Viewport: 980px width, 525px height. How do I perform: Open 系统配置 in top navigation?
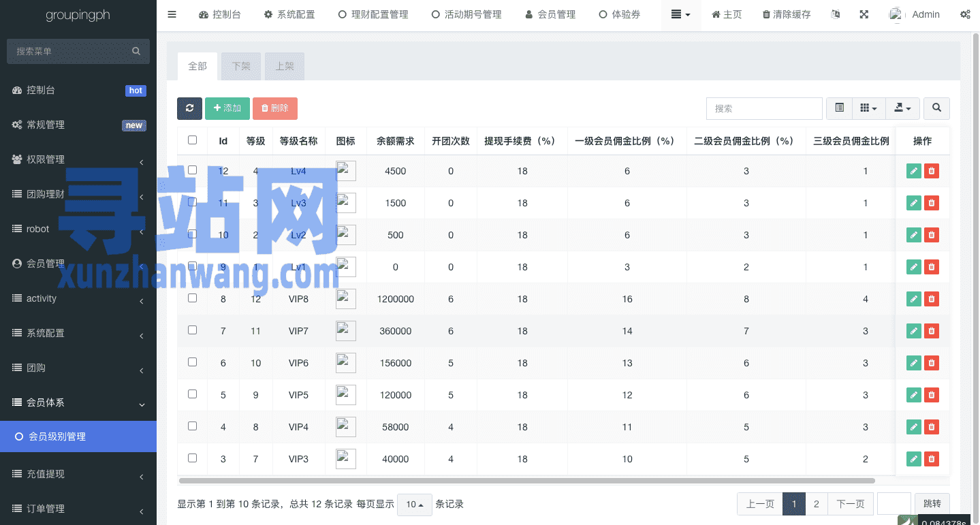coord(289,14)
